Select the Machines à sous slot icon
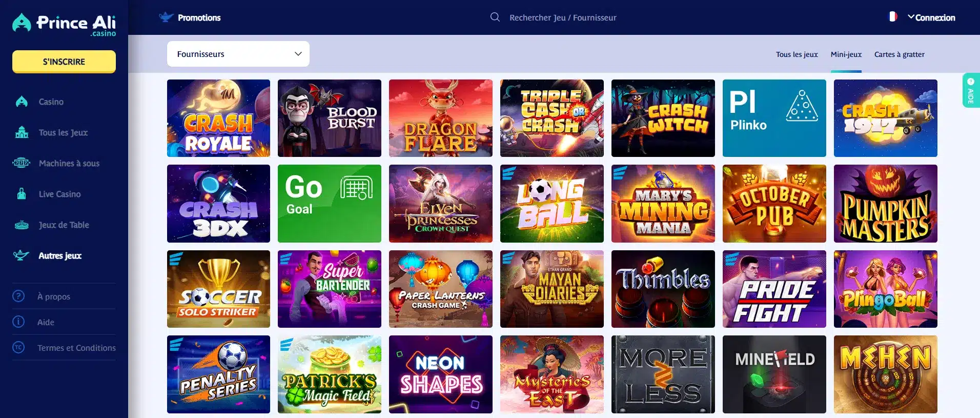980x418 pixels. (x=22, y=163)
